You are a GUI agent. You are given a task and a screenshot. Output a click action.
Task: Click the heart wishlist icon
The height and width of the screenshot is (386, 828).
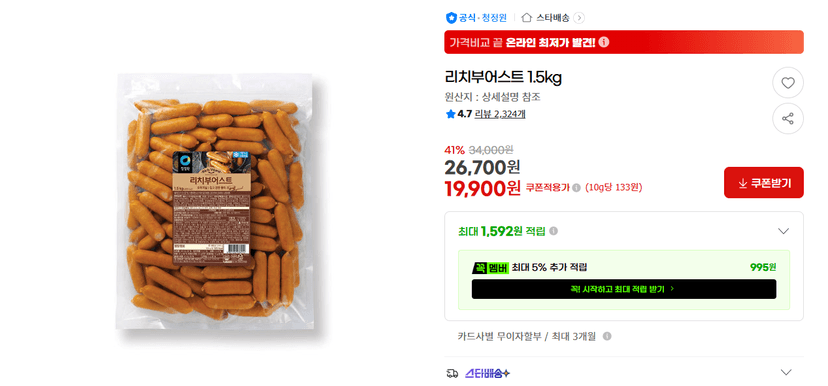coord(788,83)
